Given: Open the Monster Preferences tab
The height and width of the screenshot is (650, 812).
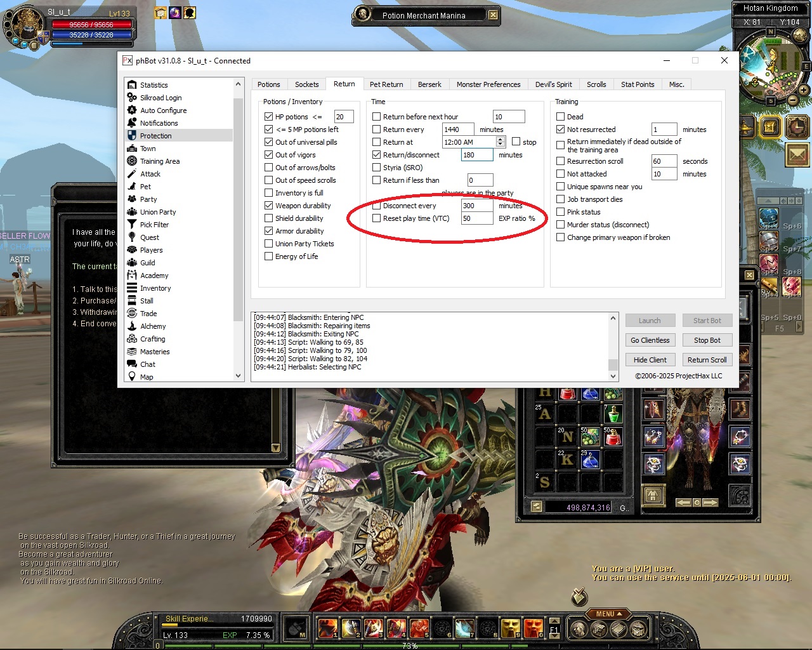Looking at the screenshot, I should [488, 84].
